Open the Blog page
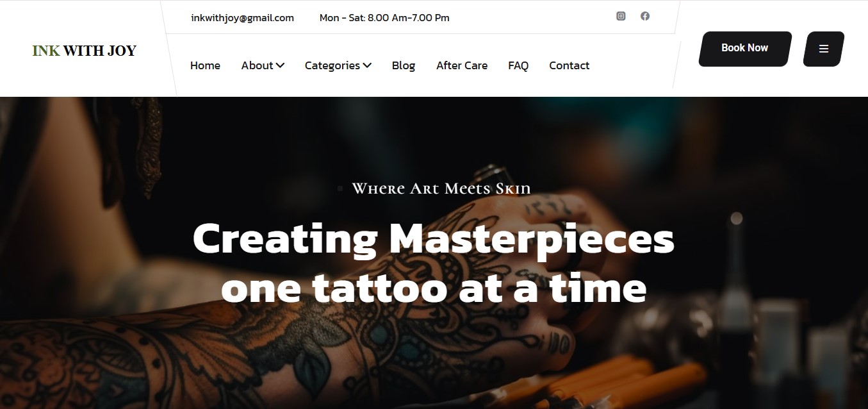This screenshot has height=409, width=868. click(404, 65)
